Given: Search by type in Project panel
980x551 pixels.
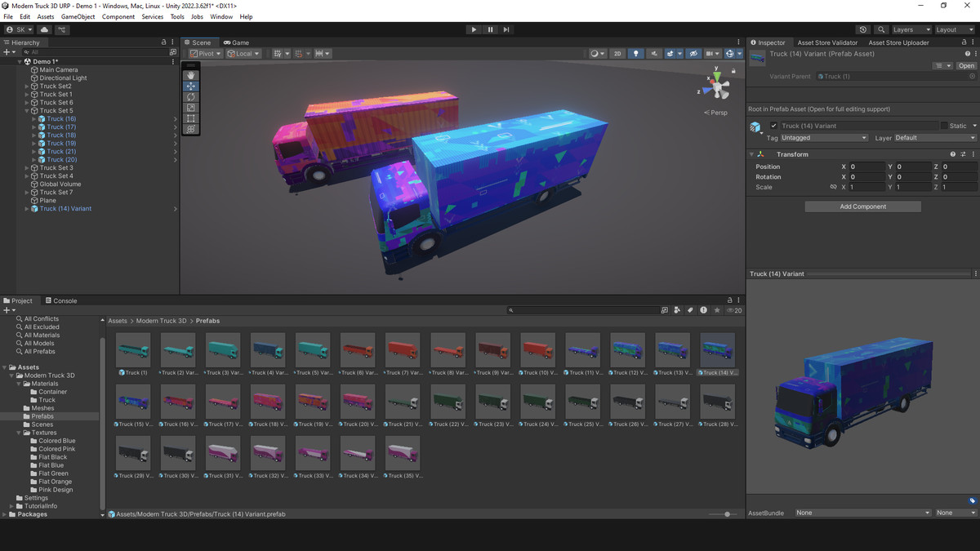Looking at the screenshot, I should click(677, 310).
